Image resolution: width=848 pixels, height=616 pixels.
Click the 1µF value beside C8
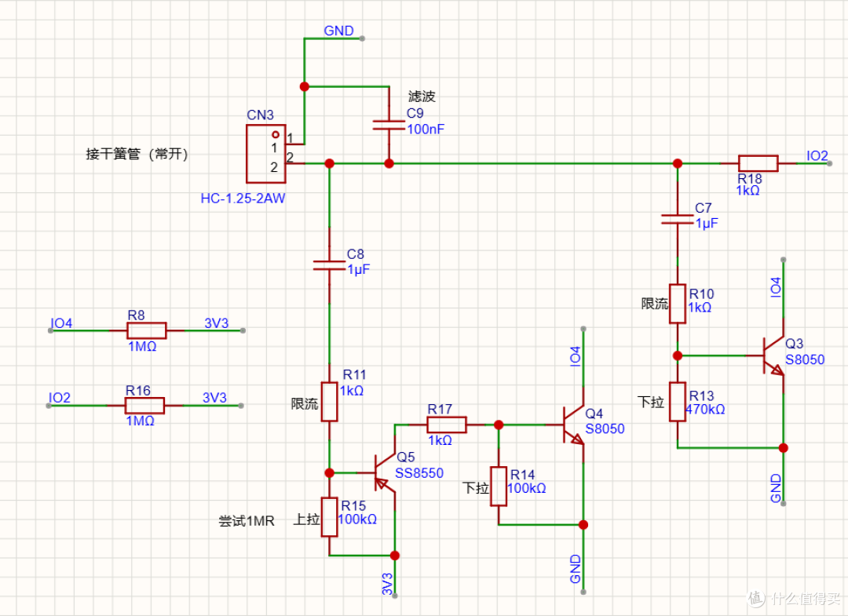coord(359,269)
